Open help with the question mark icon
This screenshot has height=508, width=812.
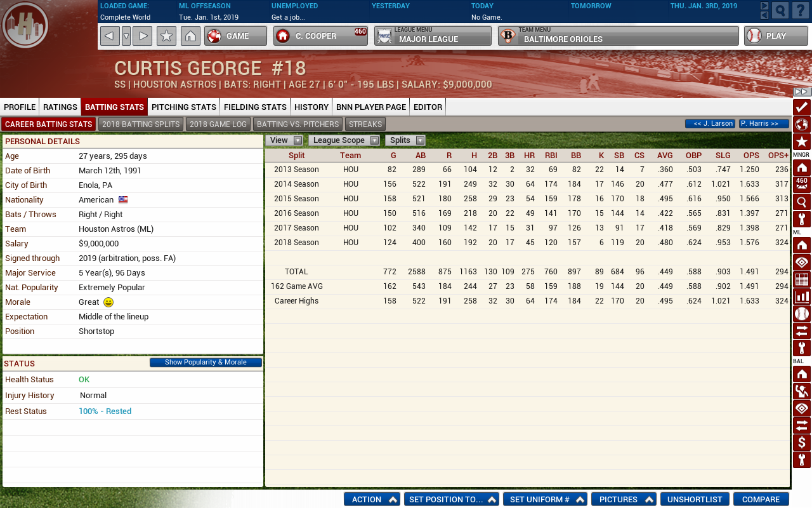[801, 10]
